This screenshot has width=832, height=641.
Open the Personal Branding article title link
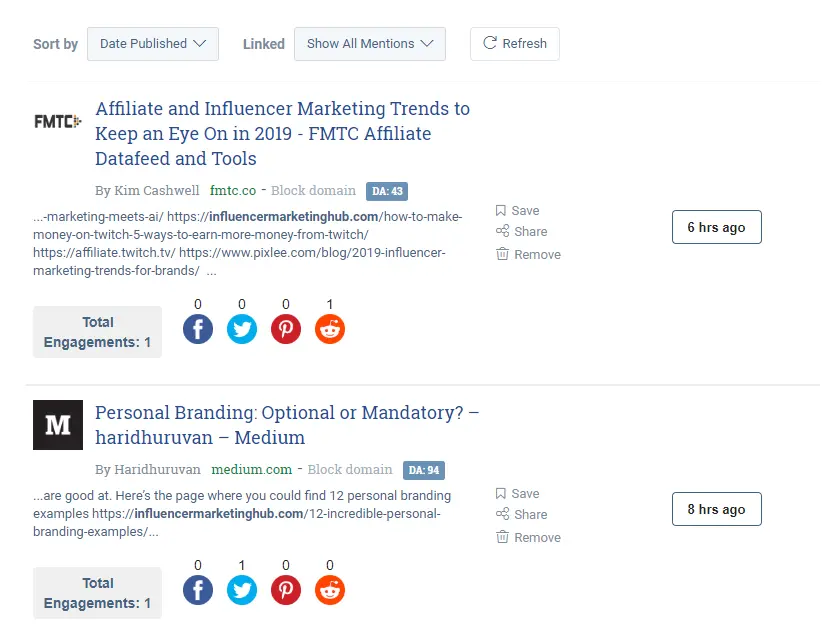click(x=287, y=425)
